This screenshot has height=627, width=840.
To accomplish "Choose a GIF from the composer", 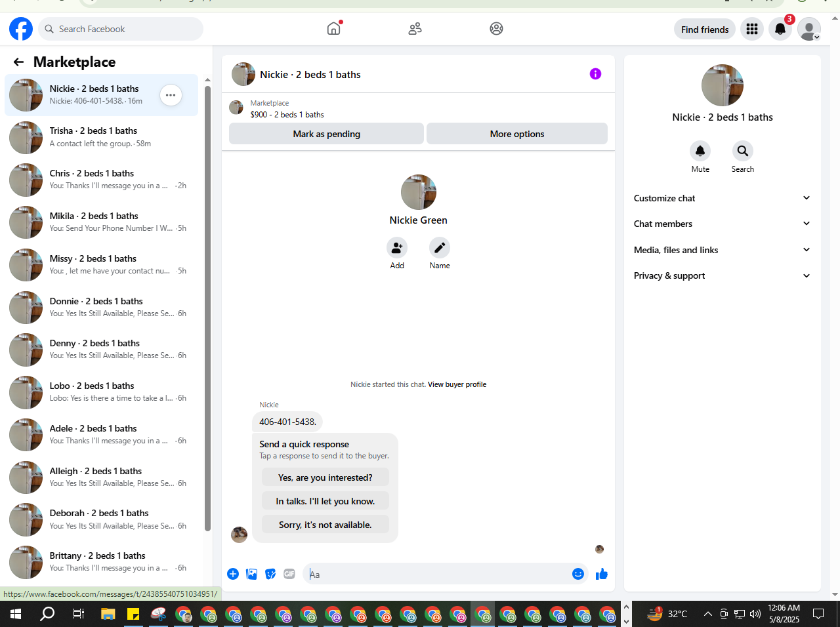I will 289,574.
